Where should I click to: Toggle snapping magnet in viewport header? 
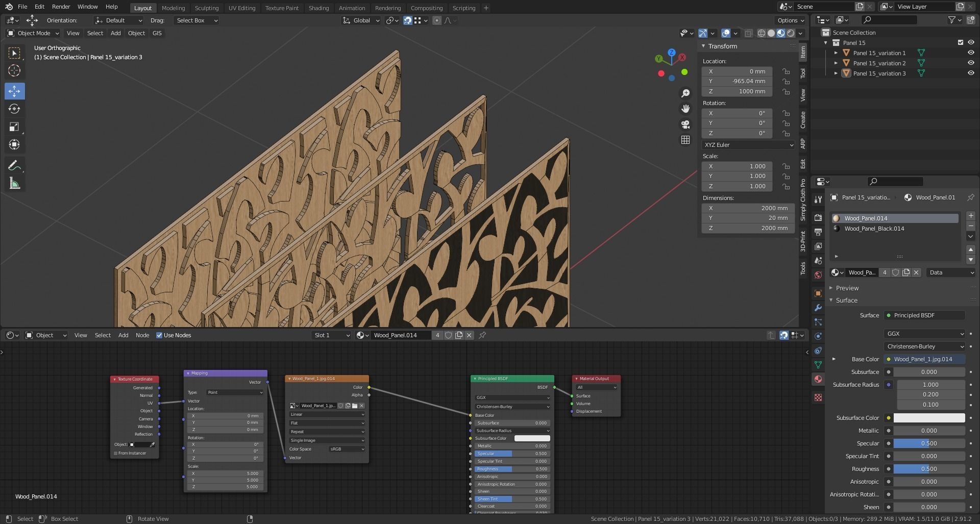407,20
